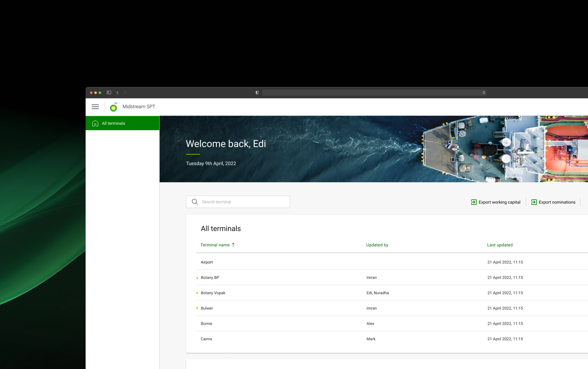Click the browser reload icon

tap(484, 92)
